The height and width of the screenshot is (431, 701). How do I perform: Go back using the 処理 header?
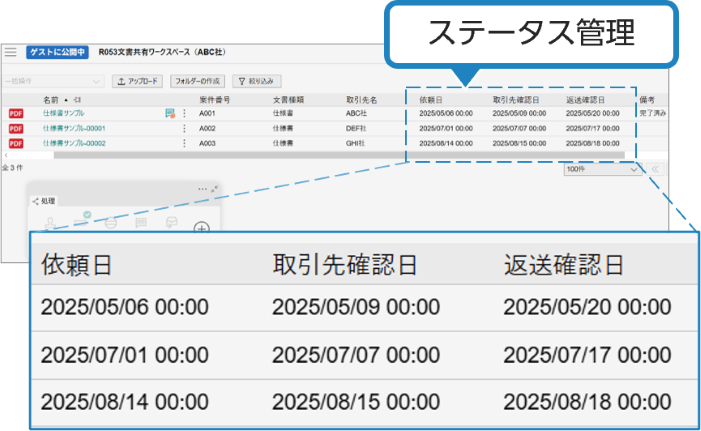pos(44,201)
